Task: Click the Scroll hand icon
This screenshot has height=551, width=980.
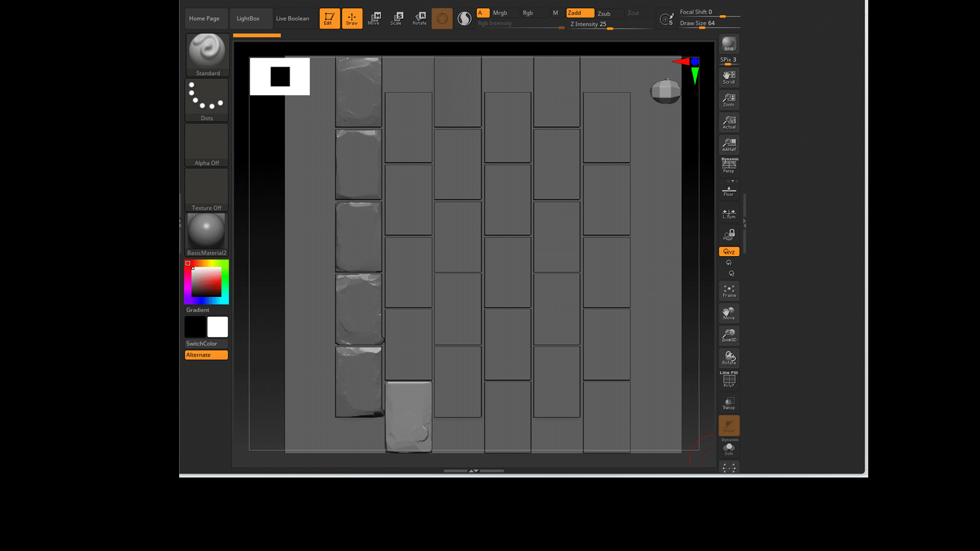Action: point(729,78)
